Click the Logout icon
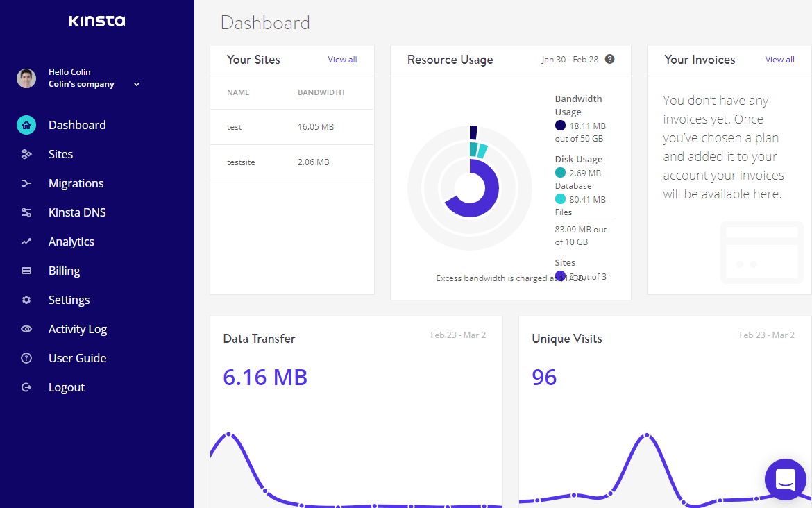812x508 pixels. pos(26,387)
